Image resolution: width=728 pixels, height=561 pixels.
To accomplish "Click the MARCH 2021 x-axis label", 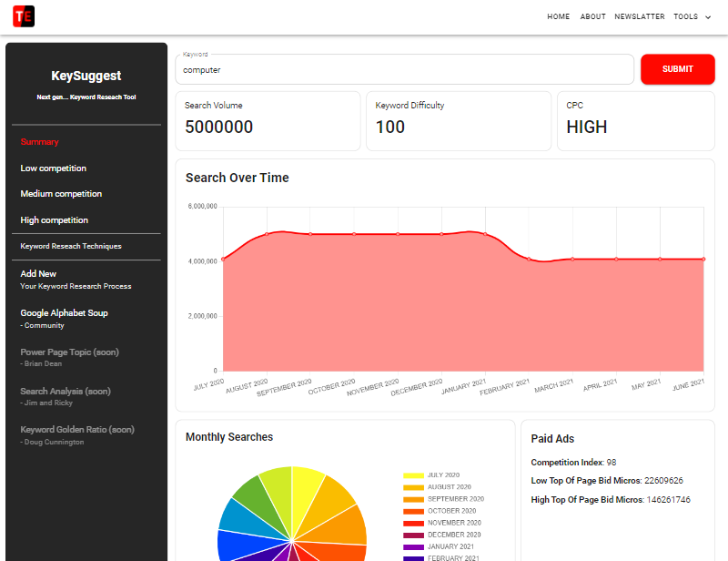I will point(554,386).
